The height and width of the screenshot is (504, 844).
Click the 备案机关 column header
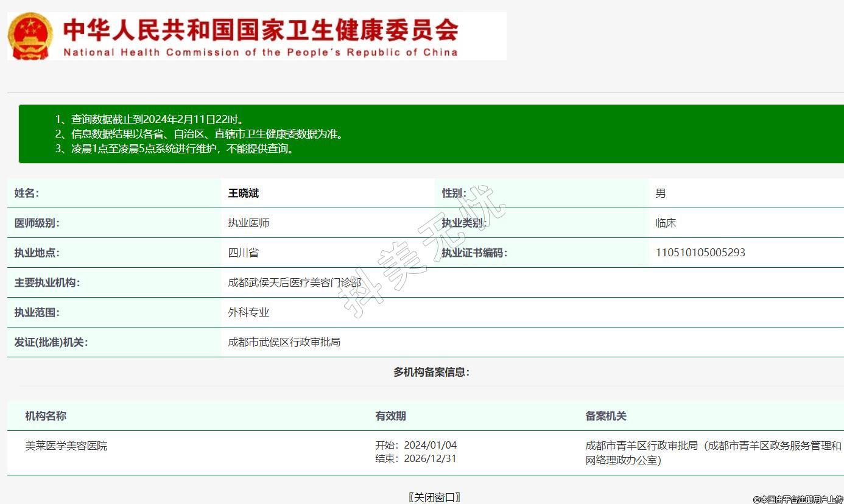606,416
